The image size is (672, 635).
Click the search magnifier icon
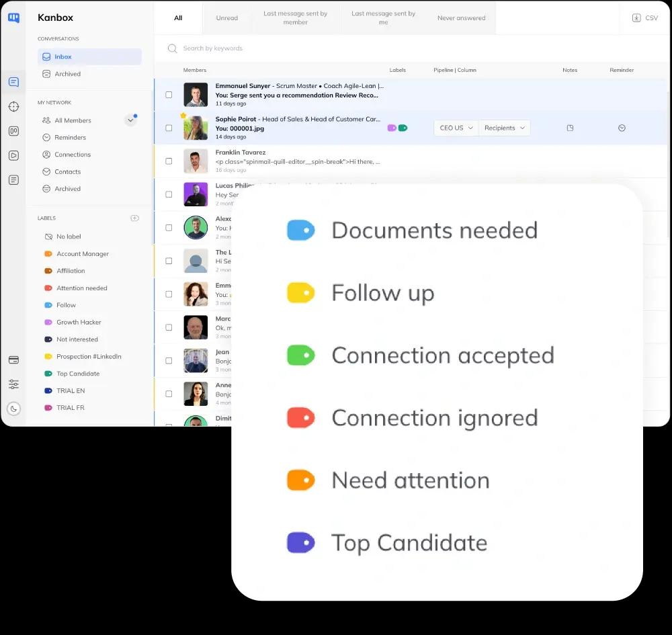[172, 48]
